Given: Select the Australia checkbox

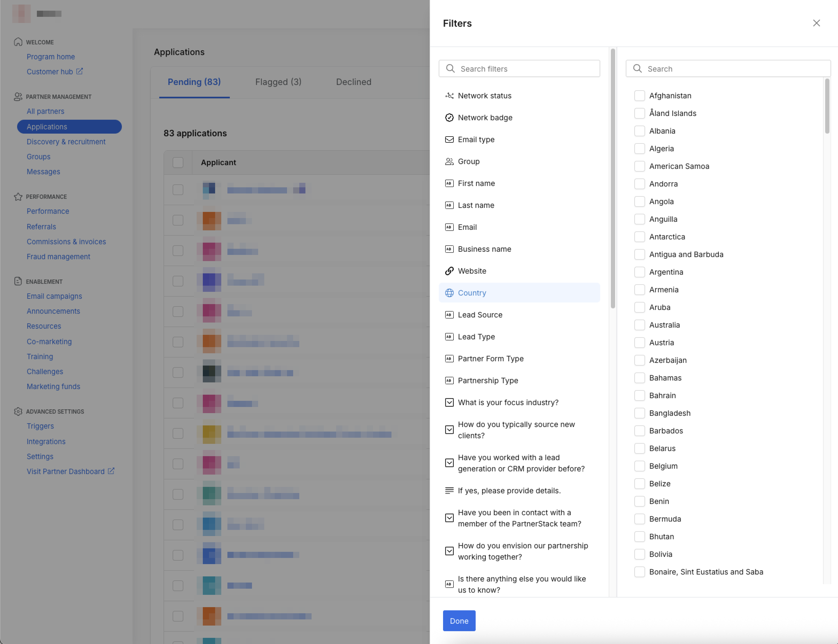Looking at the screenshot, I should [x=639, y=325].
